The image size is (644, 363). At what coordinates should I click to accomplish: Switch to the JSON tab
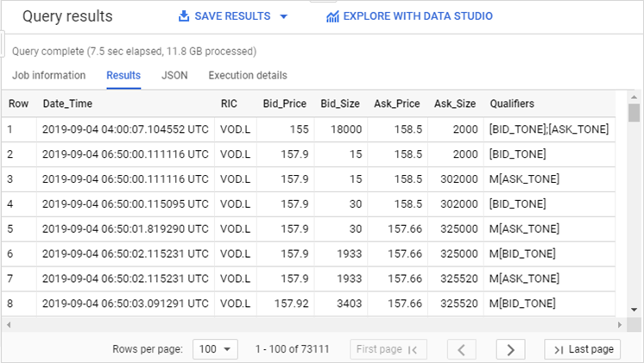174,76
